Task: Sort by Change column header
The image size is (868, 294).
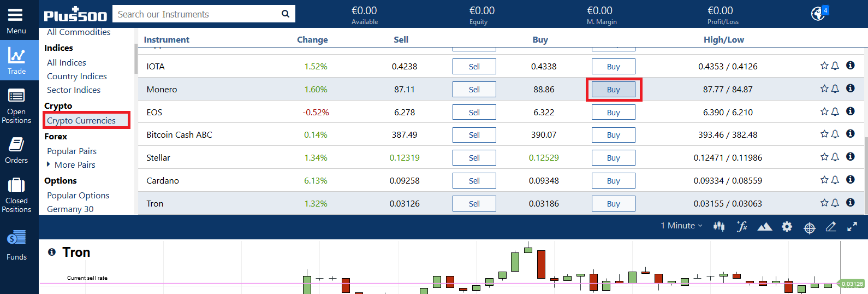Action: [312, 39]
